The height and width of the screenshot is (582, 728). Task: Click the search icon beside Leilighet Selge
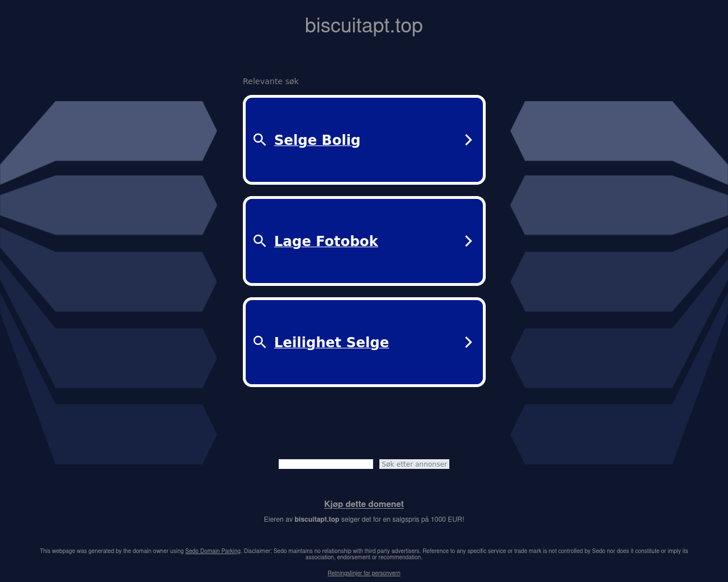click(x=260, y=342)
